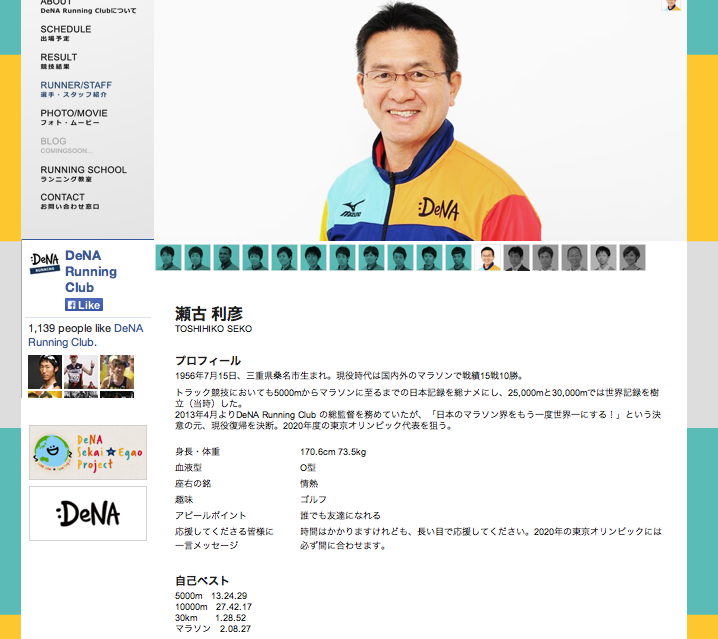Click the 5000m 13.24.29 record line

tap(211, 596)
